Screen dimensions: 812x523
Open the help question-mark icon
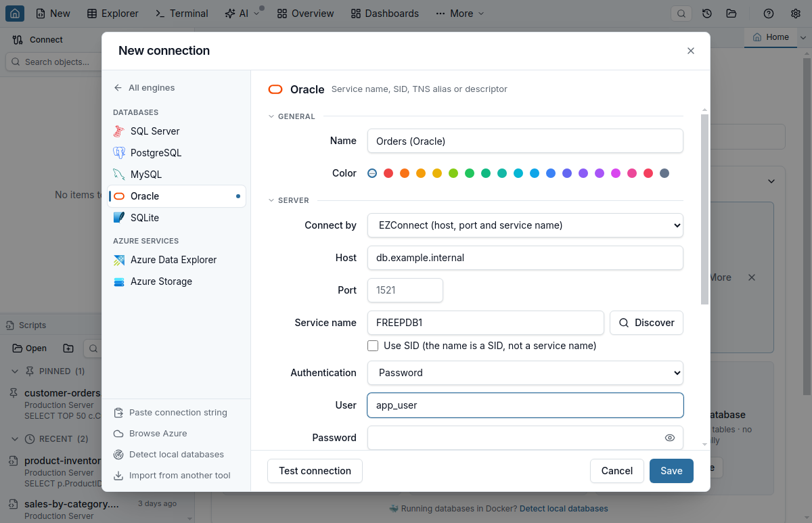769,14
